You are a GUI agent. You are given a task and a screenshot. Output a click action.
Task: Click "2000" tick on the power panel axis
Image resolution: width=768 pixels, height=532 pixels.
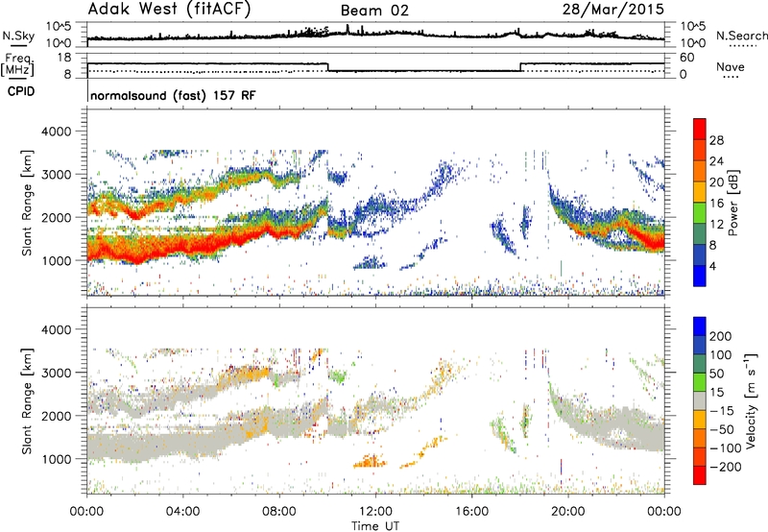(56, 217)
